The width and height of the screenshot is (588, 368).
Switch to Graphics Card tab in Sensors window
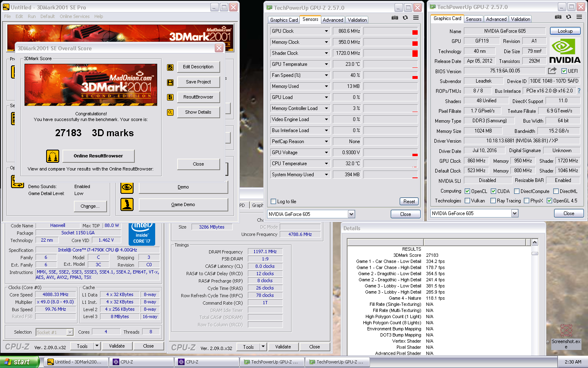[284, 20]
